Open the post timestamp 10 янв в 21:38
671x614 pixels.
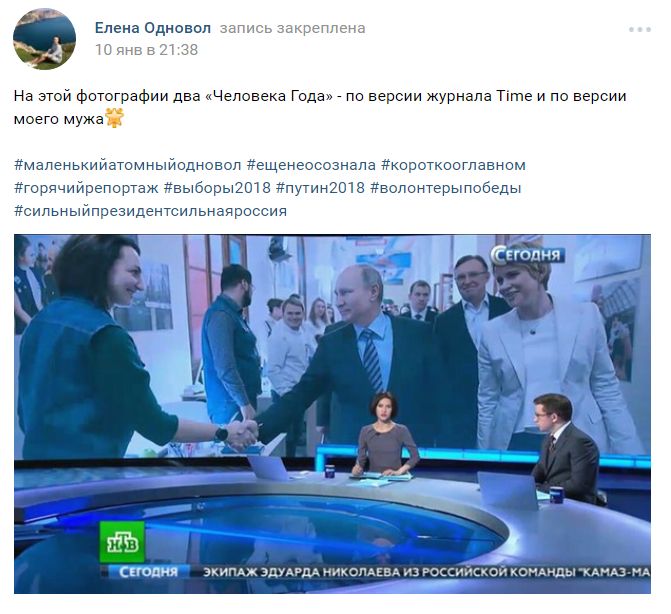coord(146,50)
